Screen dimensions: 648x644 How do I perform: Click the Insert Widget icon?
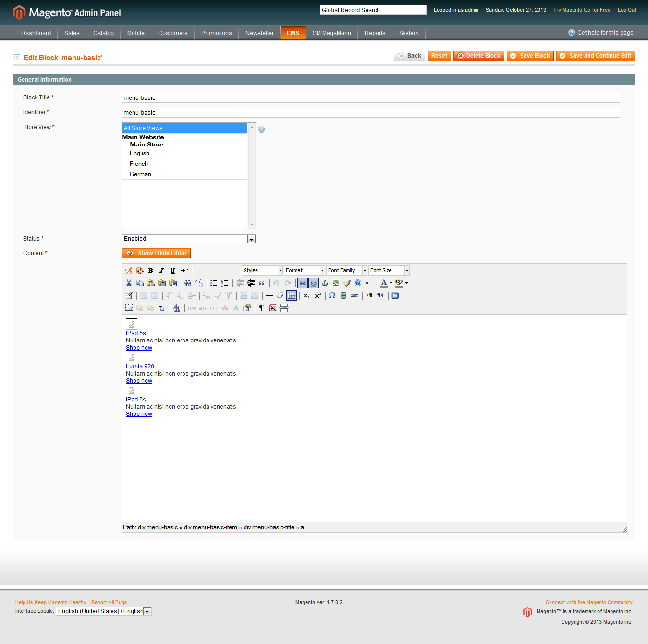140,271
